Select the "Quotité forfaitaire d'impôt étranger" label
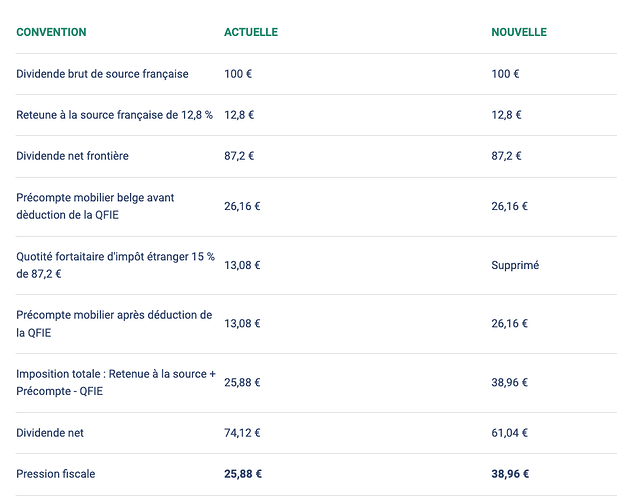The width and height of the screenshot is (617, 500). point(115,265)
